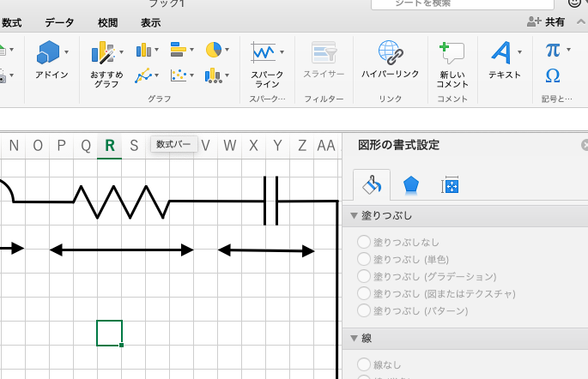Open the column chart dropdown arrow
Viewport: 588px width, 379px height.
[157, 50]
